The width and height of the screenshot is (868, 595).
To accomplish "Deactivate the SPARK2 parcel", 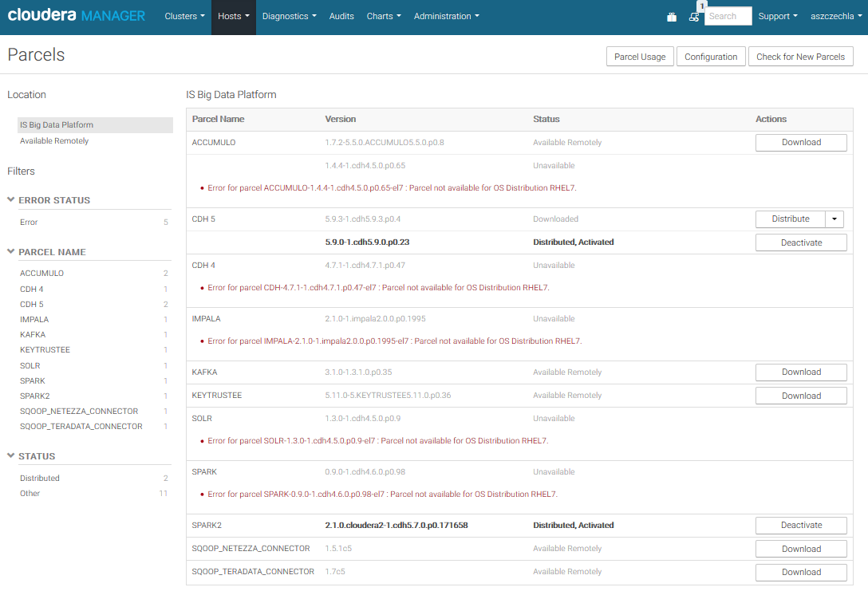I will 800,525.
